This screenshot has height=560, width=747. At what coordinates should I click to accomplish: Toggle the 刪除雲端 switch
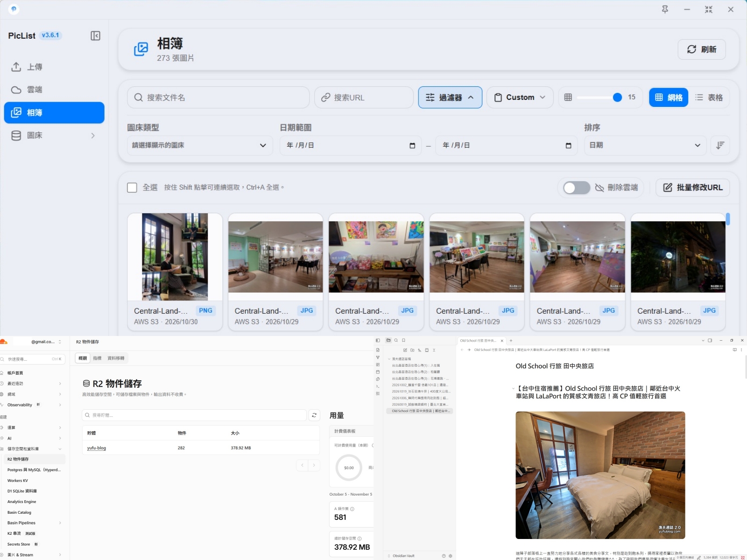[577, 188]
